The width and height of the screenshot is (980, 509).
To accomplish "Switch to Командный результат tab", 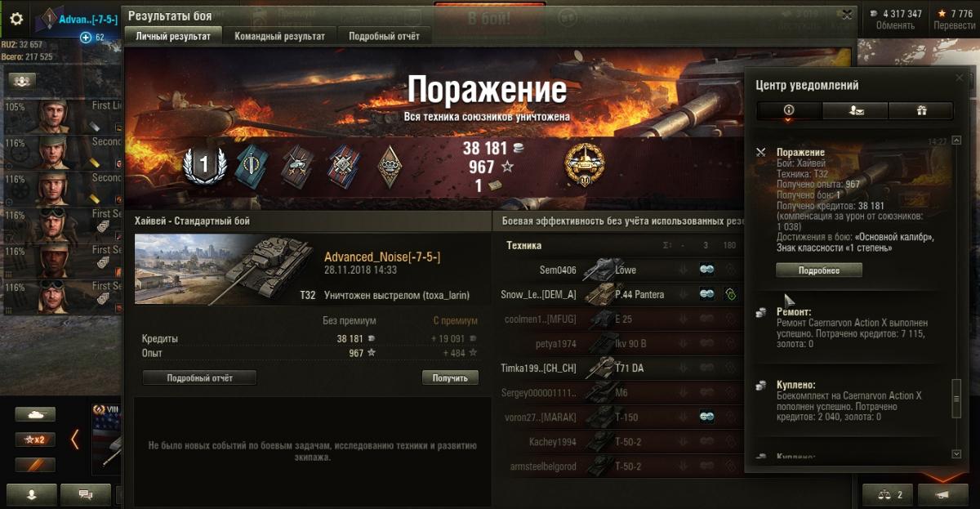I will 279,36.
